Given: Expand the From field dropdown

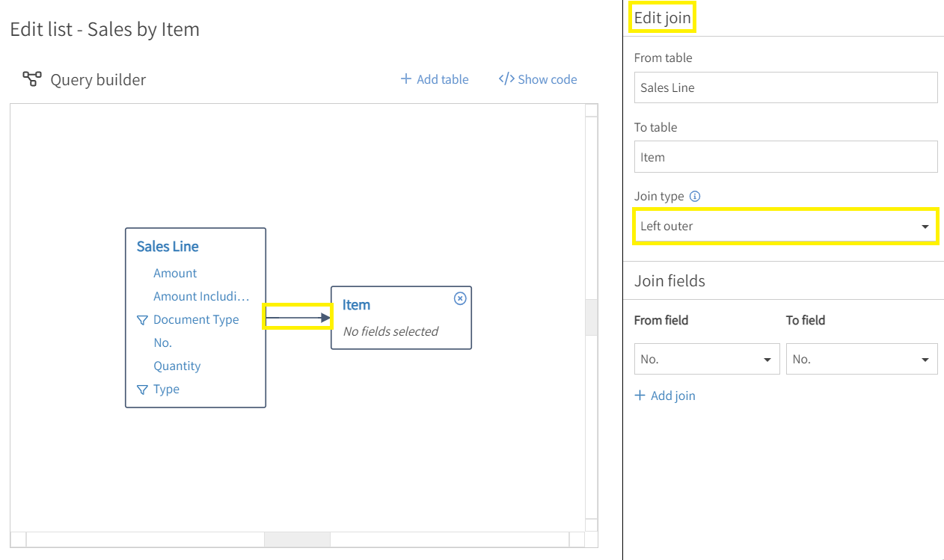Looking at the screenshot, I should pos(707,359).
